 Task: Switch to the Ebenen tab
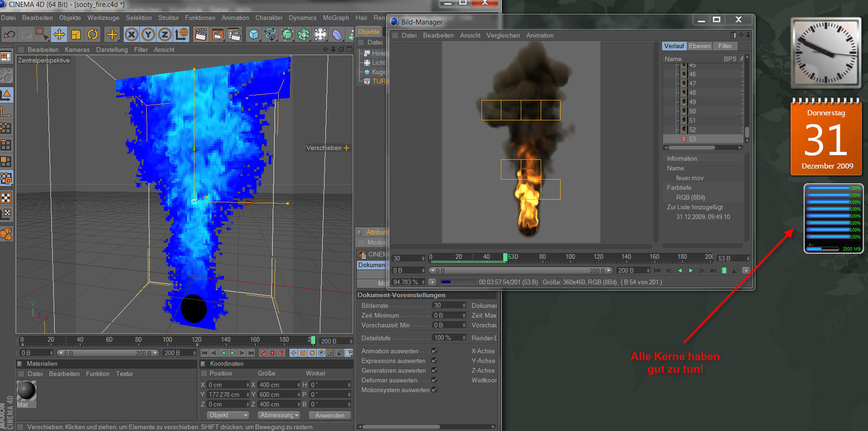tap(699, 46)
